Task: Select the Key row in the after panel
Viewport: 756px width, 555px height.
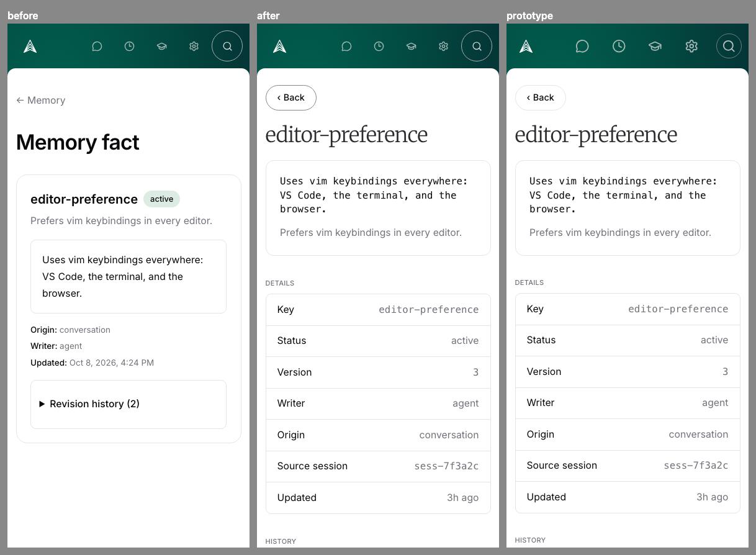Action: [378, 310]
